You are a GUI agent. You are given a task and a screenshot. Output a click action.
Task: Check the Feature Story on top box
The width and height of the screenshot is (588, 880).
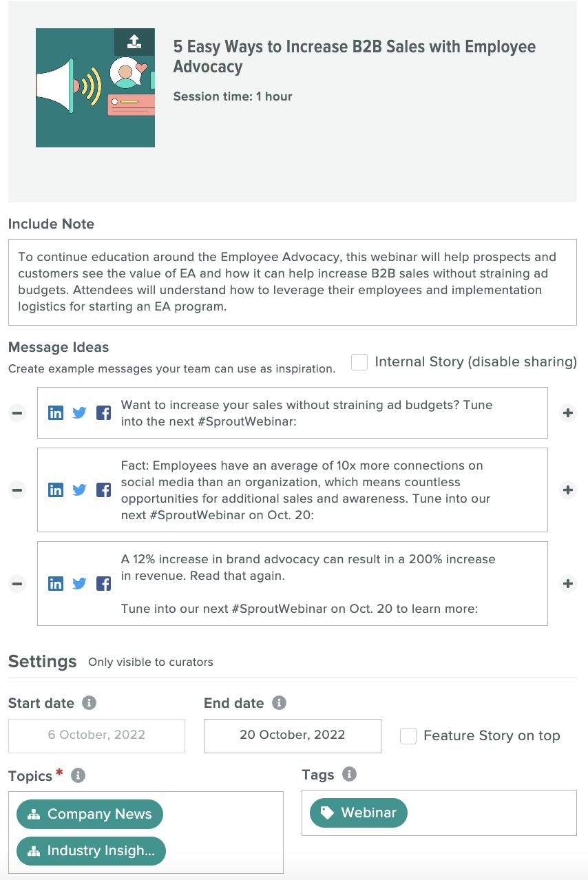408,736
